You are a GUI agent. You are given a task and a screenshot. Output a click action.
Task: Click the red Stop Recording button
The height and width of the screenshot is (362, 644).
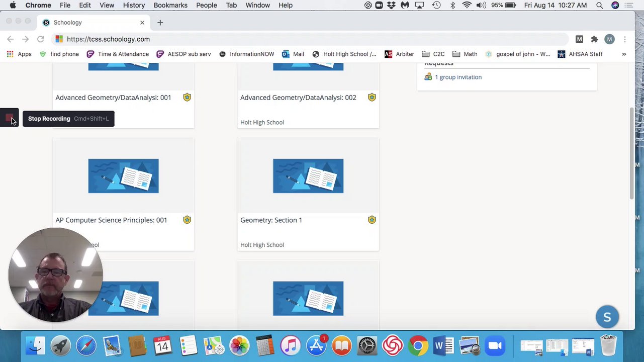point(9,118)
